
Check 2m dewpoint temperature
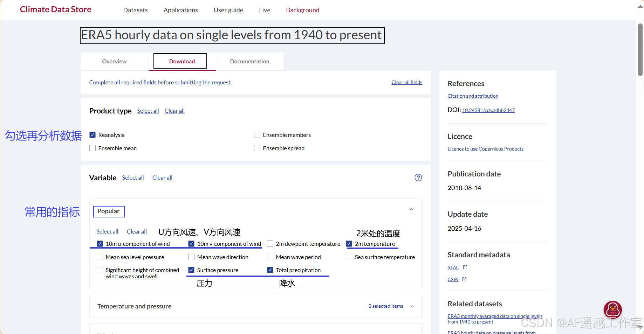tap(270, 244)
